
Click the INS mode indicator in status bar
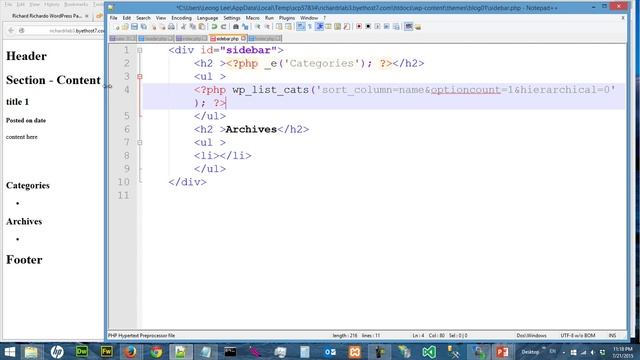click(x=612, y=336)
